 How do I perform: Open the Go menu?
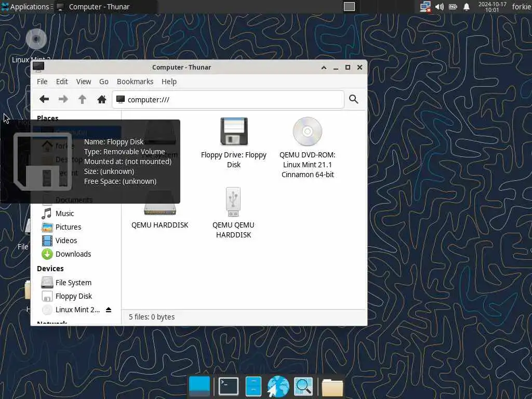click(104, 82)
